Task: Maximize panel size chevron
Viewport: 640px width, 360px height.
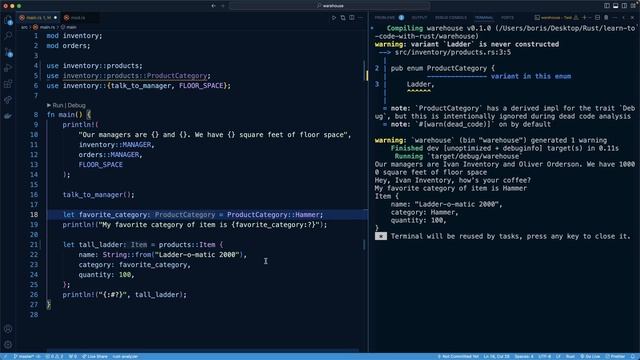Action: [624, 18]
